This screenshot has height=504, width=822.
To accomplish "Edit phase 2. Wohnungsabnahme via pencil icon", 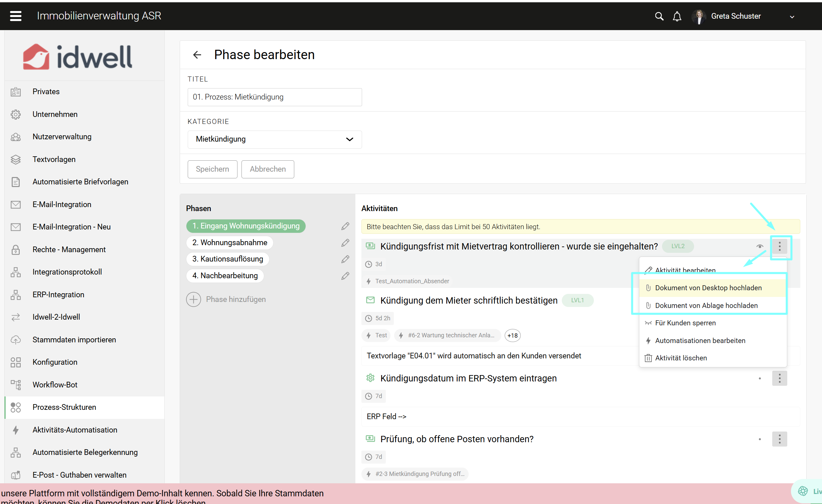I will tap(345, 243).
